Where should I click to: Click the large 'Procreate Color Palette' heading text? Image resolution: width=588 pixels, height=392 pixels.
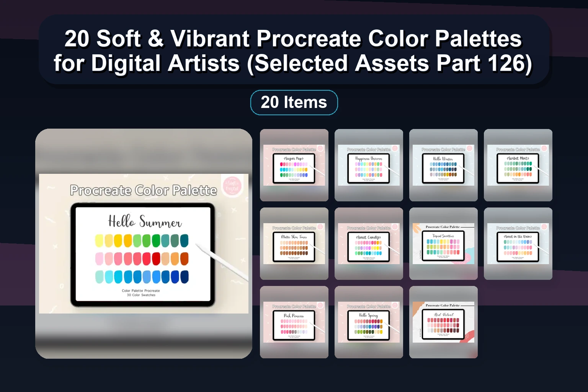tap(144, 190)
